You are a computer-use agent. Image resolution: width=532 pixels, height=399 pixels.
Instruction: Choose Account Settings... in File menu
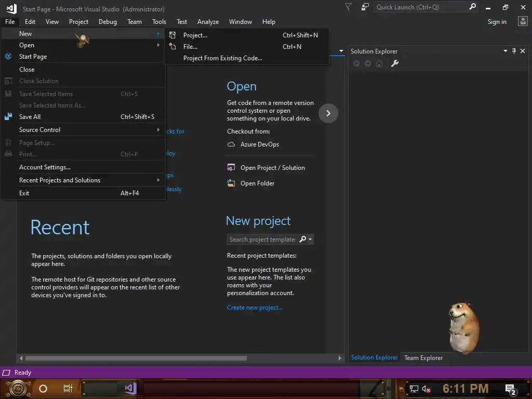pos(83,167)
